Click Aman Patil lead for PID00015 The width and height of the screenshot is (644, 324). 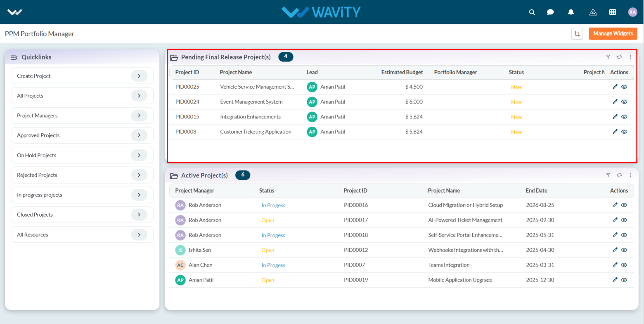point(326,117)
